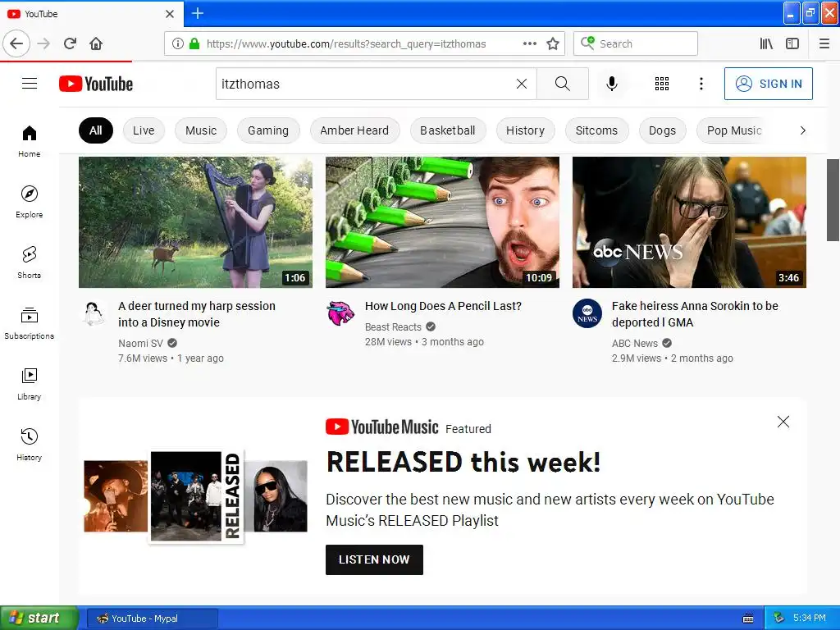840x630 pixels.
Task: Show site information icon in address bar
Action: coord(178,43)
